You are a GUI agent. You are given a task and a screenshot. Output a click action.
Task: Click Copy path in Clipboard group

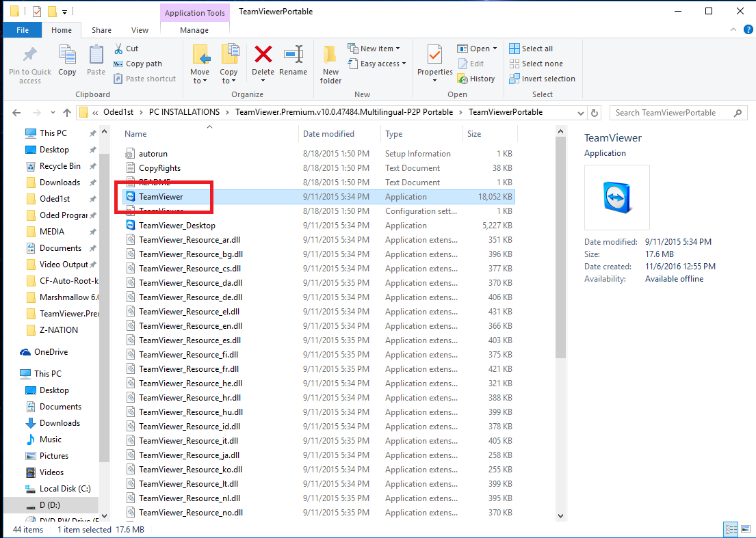[x=138, y=64]
